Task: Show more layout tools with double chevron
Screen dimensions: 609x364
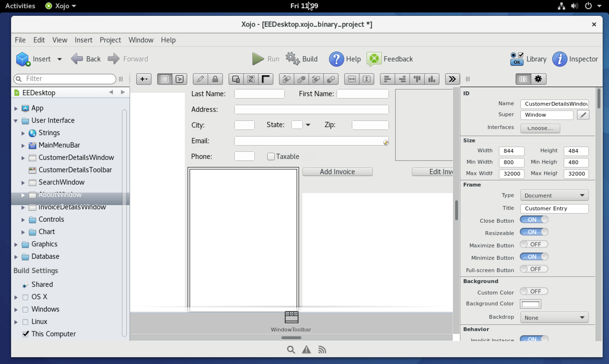Action: (x=452, y=79)
